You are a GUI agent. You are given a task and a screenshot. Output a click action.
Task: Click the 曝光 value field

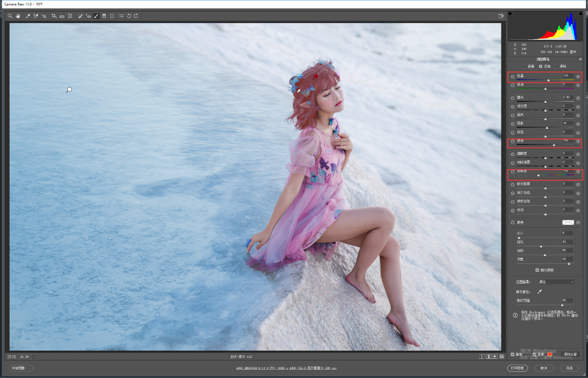tap(568, 97)
